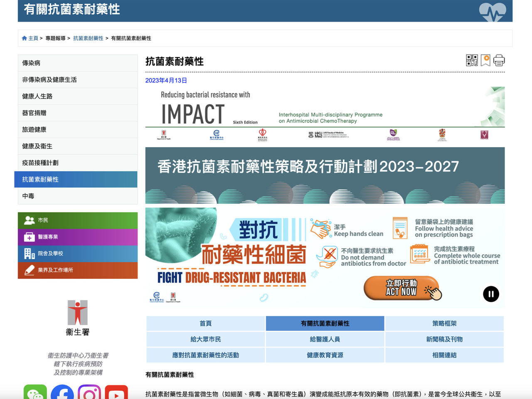Open 旅遊健康 in the left menu
Viewport: 532px width, 399px height.
[77, 129]
